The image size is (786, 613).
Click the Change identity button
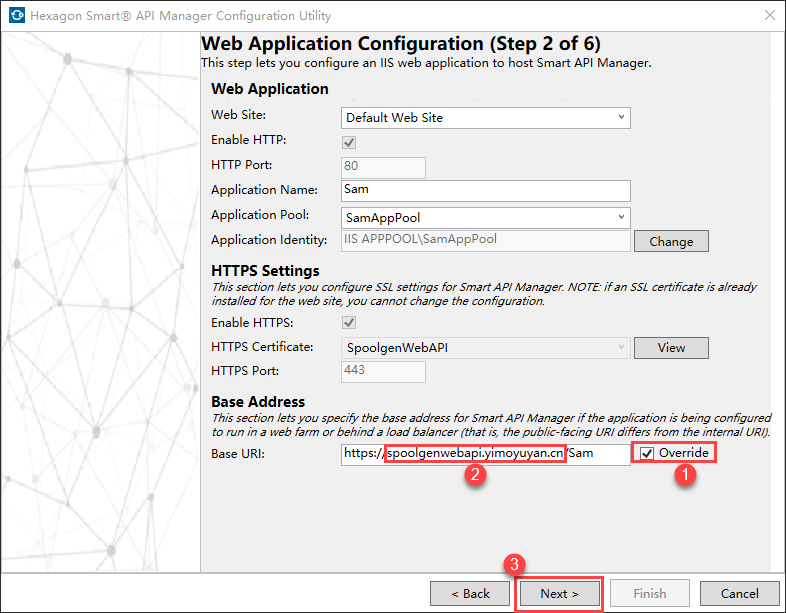point(671,241)
